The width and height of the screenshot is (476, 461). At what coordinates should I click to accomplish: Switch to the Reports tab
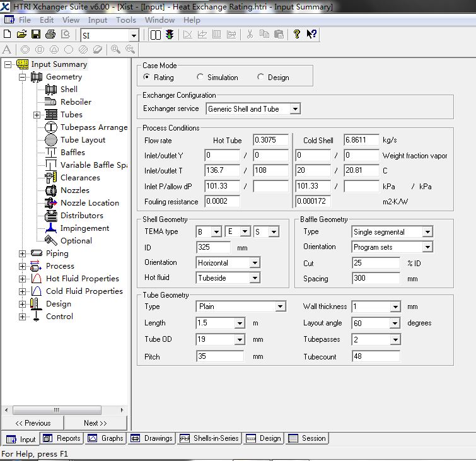[x=62, y=438]
